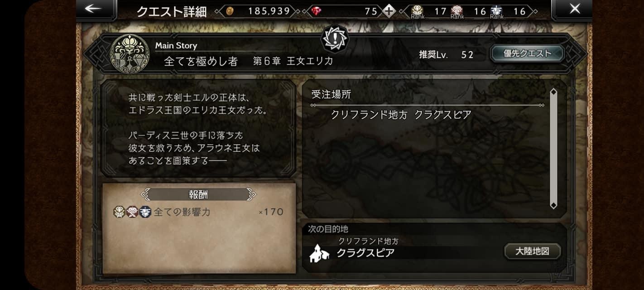Tap the 報酬 reward header banner

(x=198, y=194)
